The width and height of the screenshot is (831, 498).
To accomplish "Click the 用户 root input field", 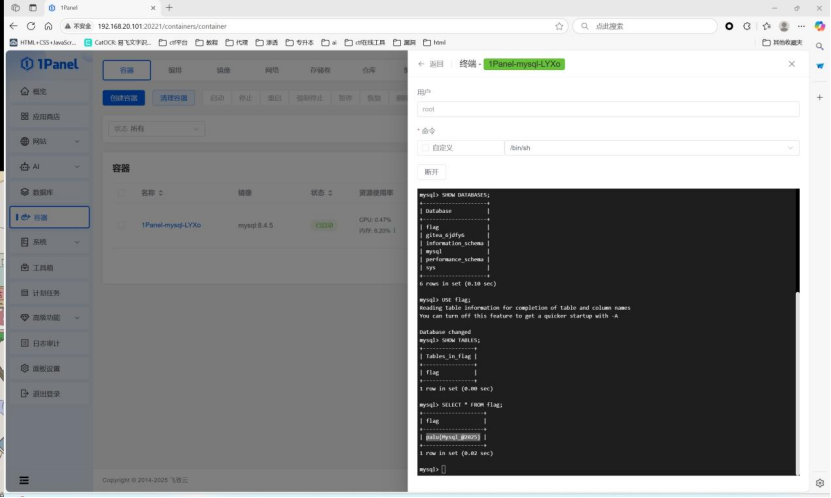I will point(608,109).
